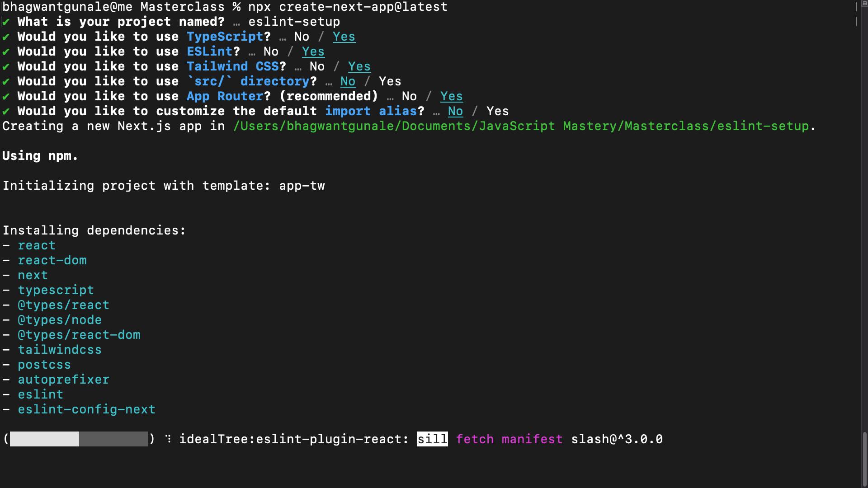Click the green checkmark beside Tailwind CSS prompt
868x488 pixels.
coord(6,66)
